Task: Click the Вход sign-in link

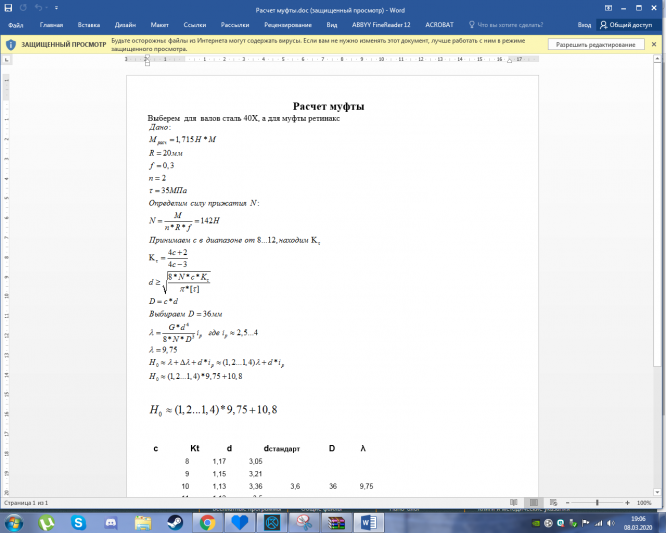Action: (584, 25)
